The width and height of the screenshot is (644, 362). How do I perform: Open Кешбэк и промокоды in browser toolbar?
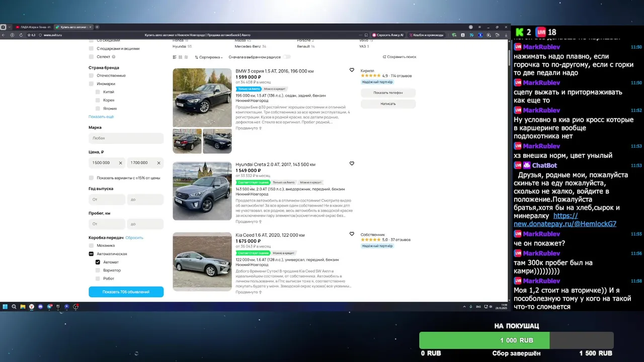point(427,35)
